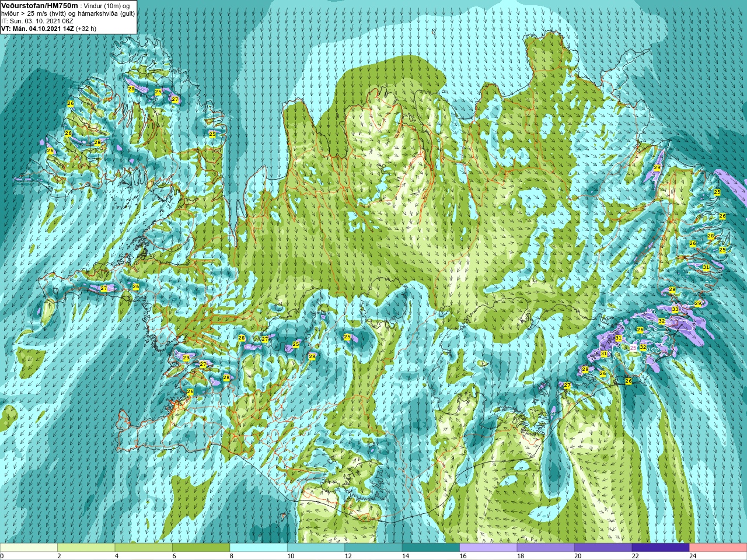This screenshot has width=747, height=560.
Task: Click legend tick label "22"
Action: coord(636,556)
